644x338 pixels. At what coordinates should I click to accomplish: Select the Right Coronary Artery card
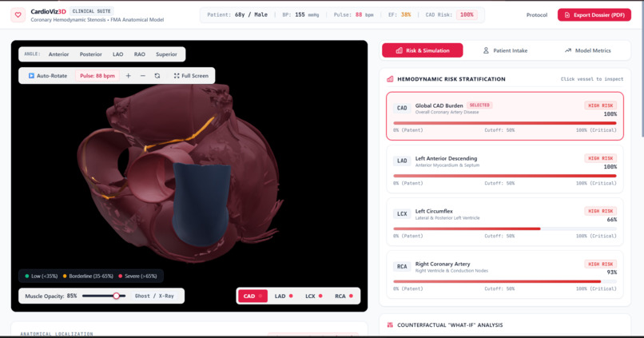tap(505, 275)
